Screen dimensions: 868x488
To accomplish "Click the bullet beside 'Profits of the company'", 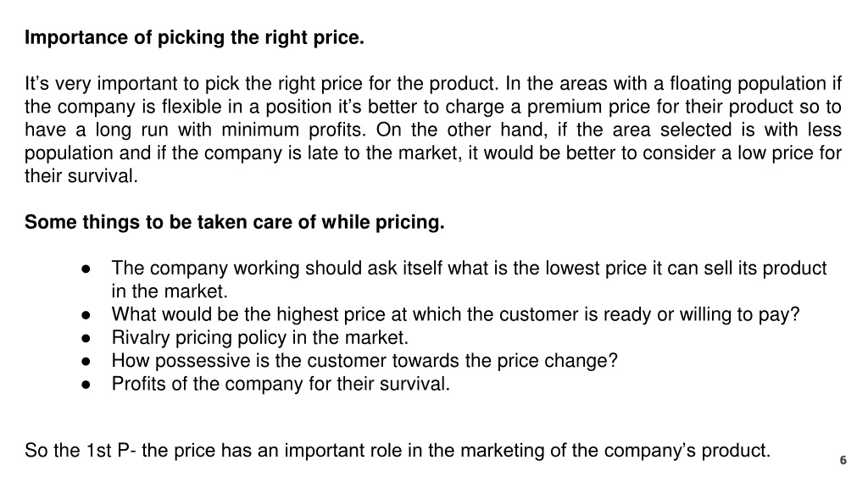I will coord(86,385).
